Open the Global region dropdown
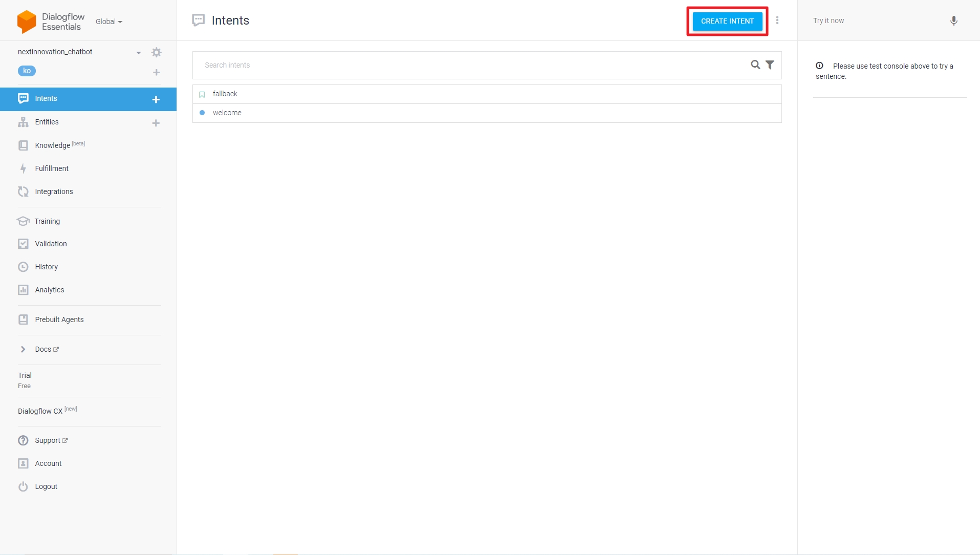 point(109,22)
